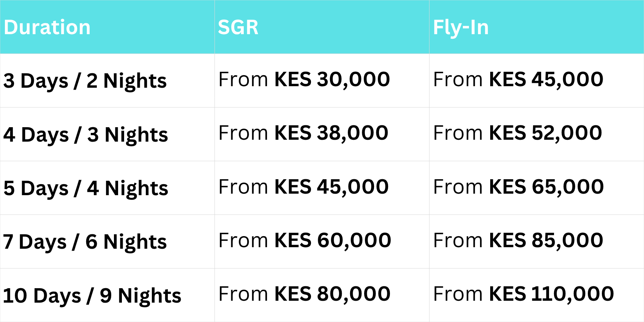Click the SGR price KES 80,000
Screen dimensions: 644x322
tap(332, 294)
